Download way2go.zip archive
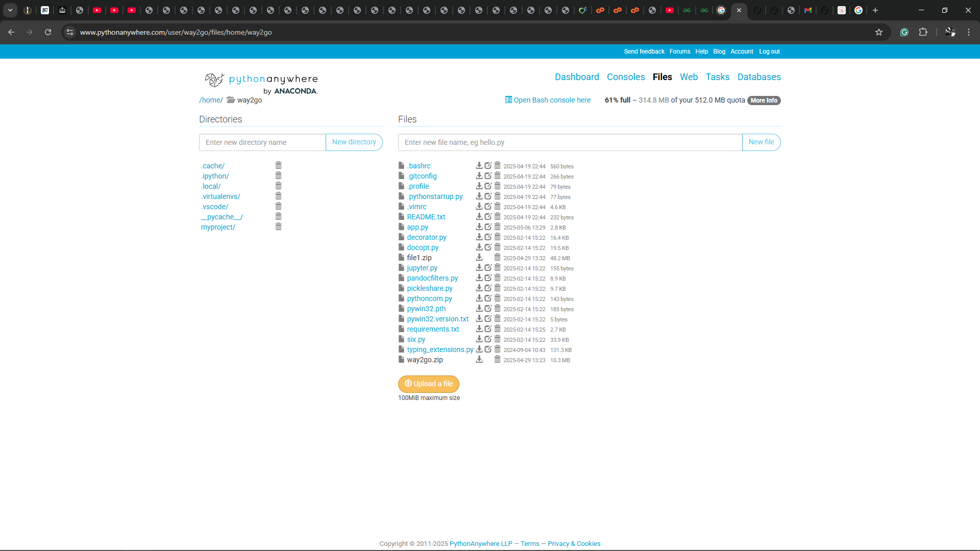The image size is (980, 551). point(479,360)
